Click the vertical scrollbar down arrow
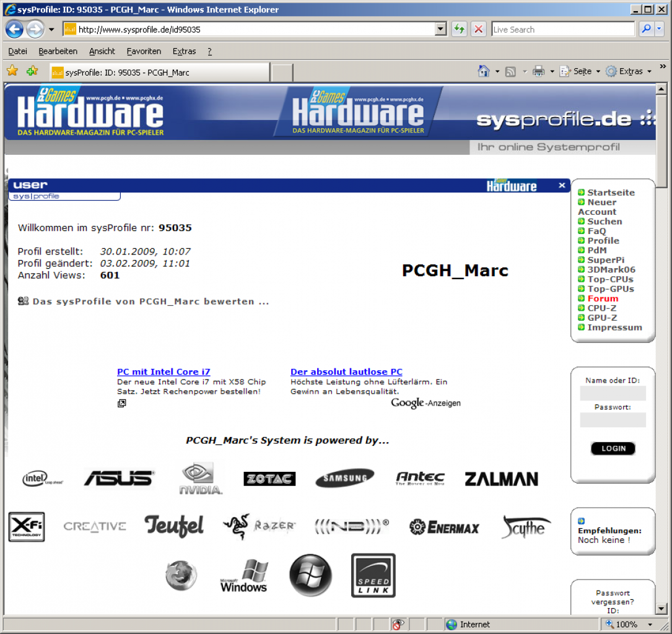The image size is (672, 634). pyautogui.click(x=661, y=609)
